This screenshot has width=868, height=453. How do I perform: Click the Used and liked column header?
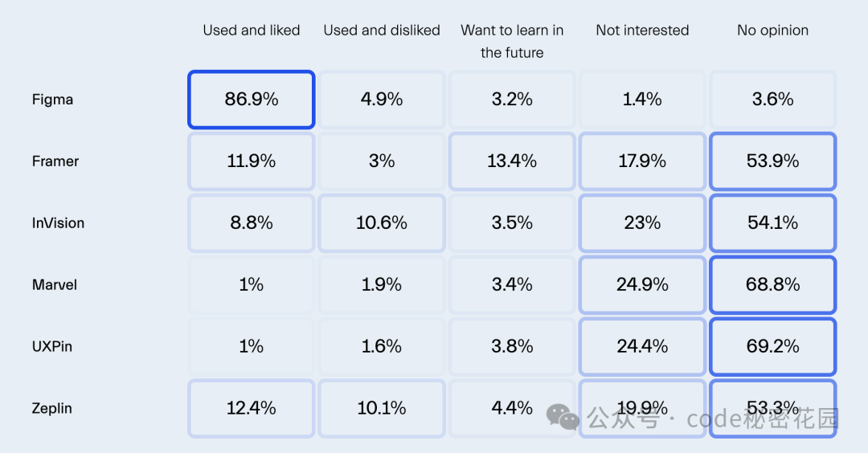pos(252,31)
